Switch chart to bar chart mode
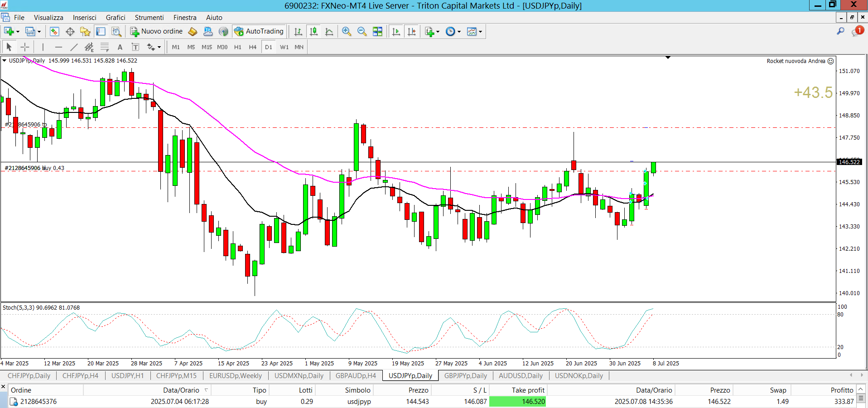868x408 pixels. (298, 31)
